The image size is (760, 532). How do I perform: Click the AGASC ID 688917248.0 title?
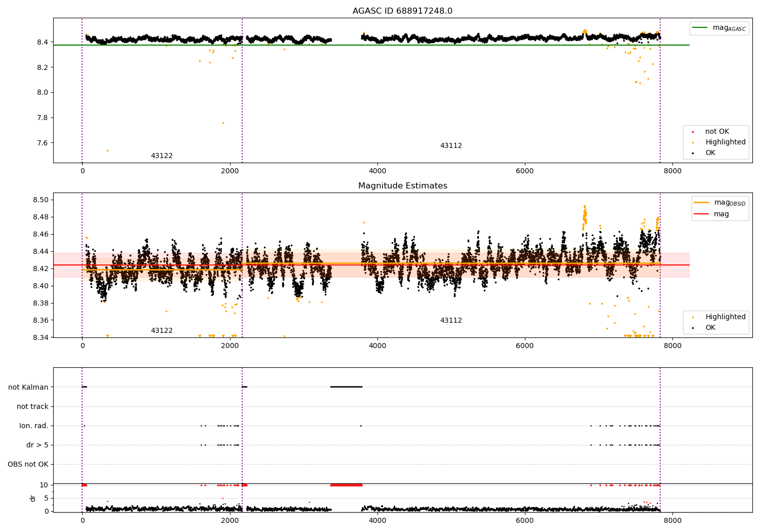tap(402, 11)
